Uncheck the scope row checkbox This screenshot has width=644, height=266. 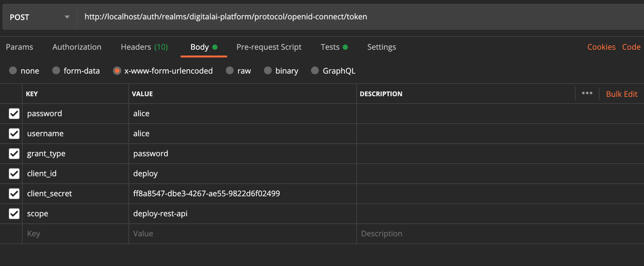(14, 214)
